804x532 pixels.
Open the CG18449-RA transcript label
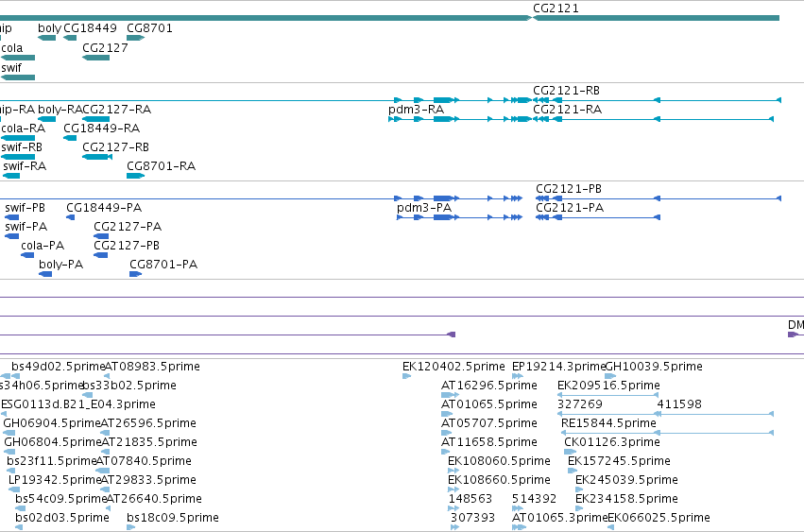point(101,129)
